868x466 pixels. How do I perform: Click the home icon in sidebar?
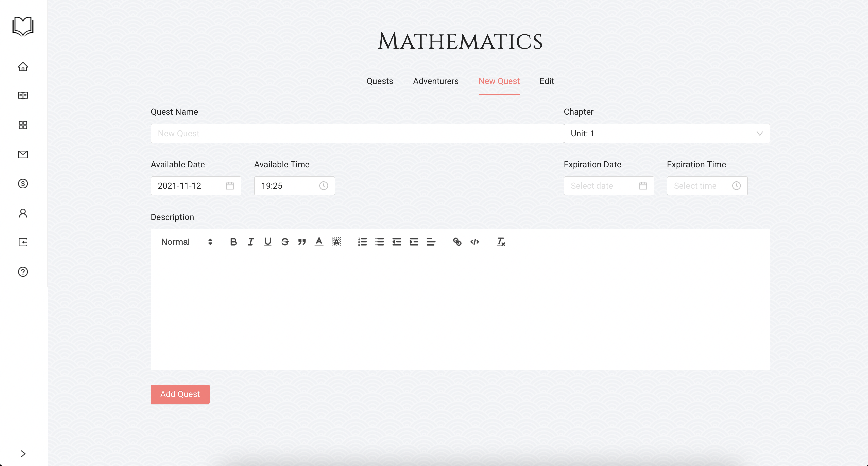[x=23, y=66]
